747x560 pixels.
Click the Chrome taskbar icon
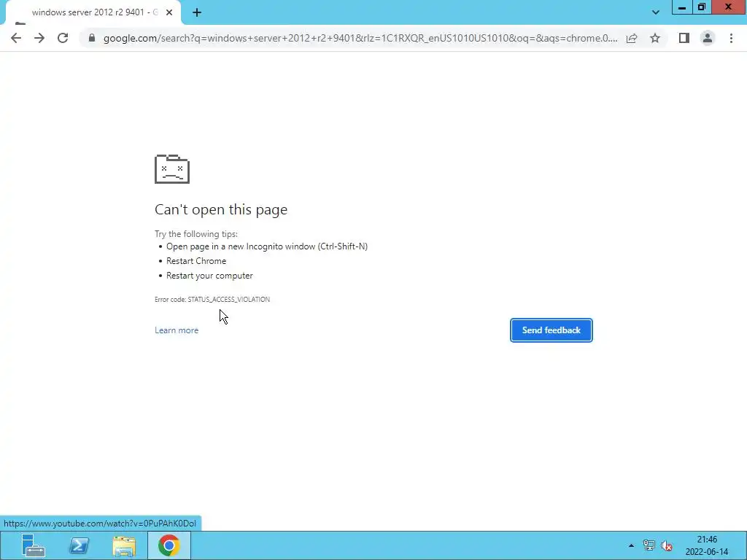169,545
